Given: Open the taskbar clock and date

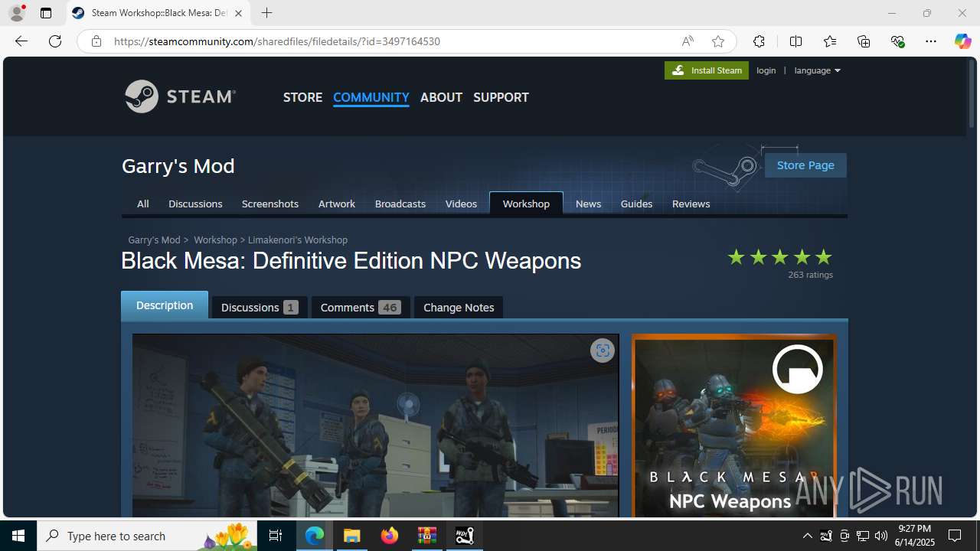Looking at the screenshot, I should pos(915,536).
